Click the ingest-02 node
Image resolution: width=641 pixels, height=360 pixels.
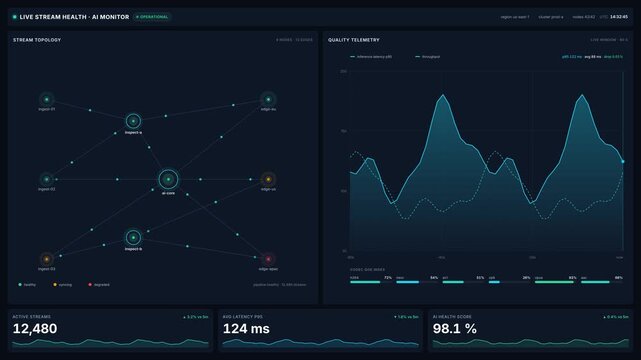click(x=47, y=179)
